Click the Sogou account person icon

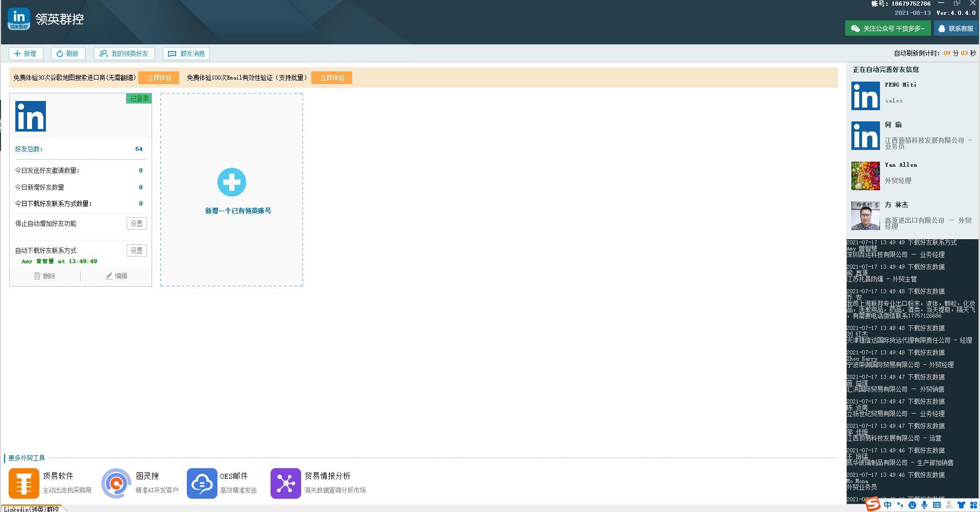point(949,505)
